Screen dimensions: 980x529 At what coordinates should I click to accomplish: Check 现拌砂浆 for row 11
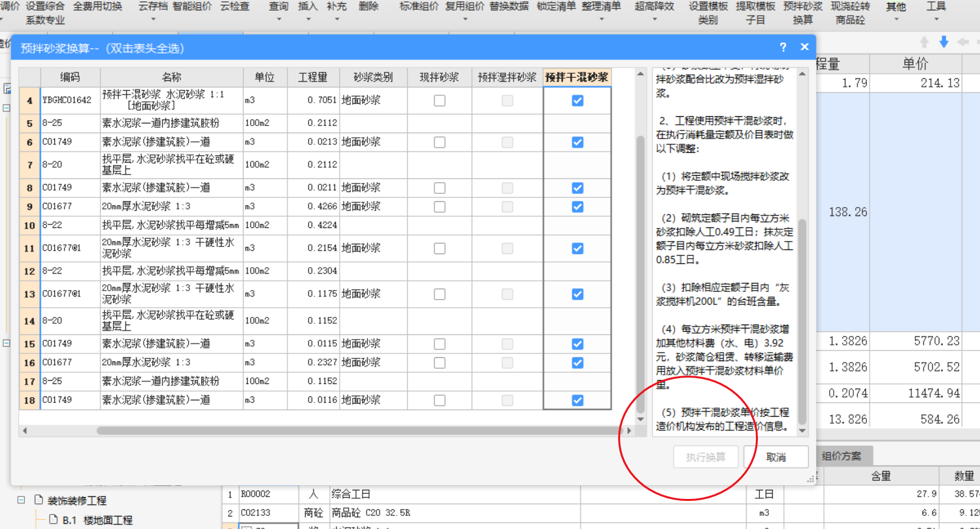tap(440, 248)
